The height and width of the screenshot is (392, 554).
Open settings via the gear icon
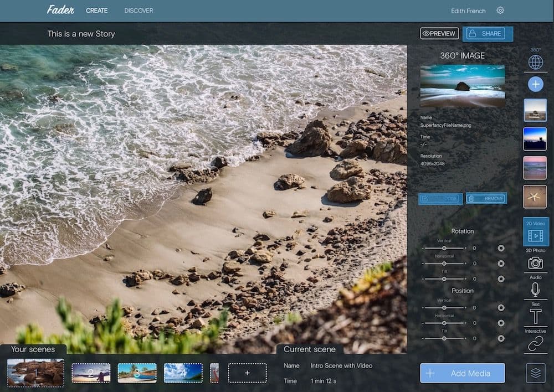click(500, 11)
